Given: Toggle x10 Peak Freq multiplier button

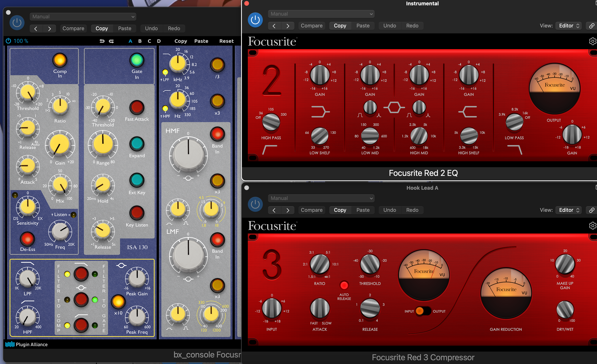Looking at the screenshot, I should point(118,302).
